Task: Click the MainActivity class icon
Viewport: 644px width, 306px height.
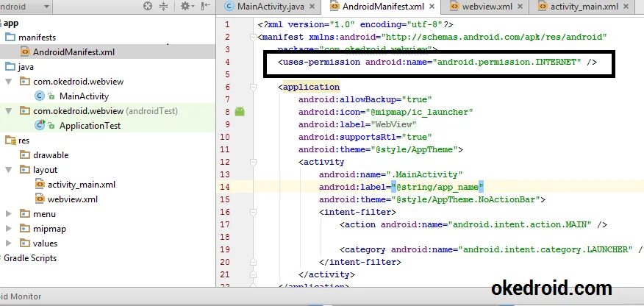Action: 40,96
